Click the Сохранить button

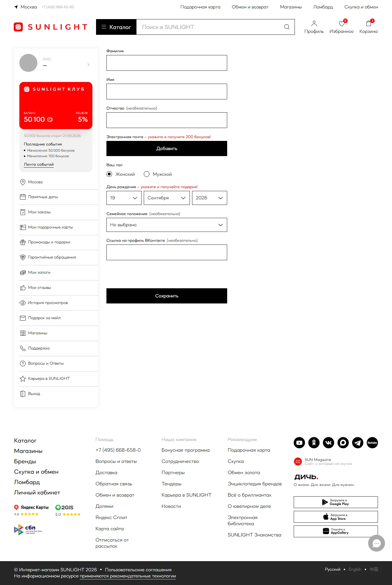[167, 296]
